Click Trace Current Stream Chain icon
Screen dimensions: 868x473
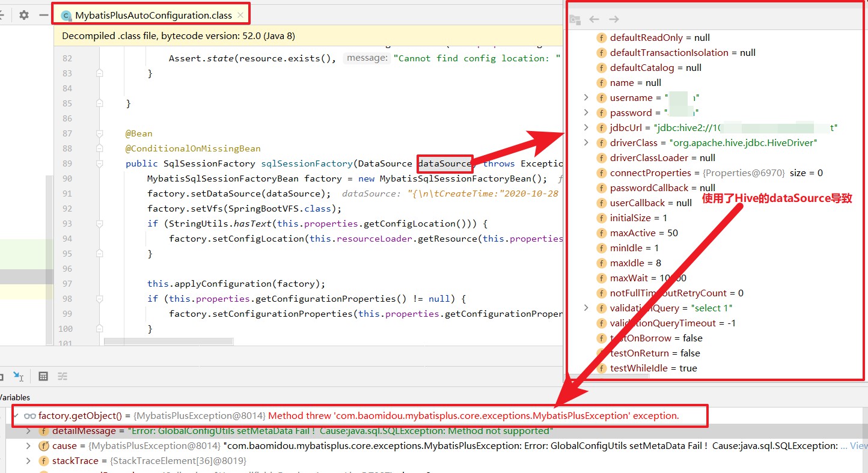[63, 376]
